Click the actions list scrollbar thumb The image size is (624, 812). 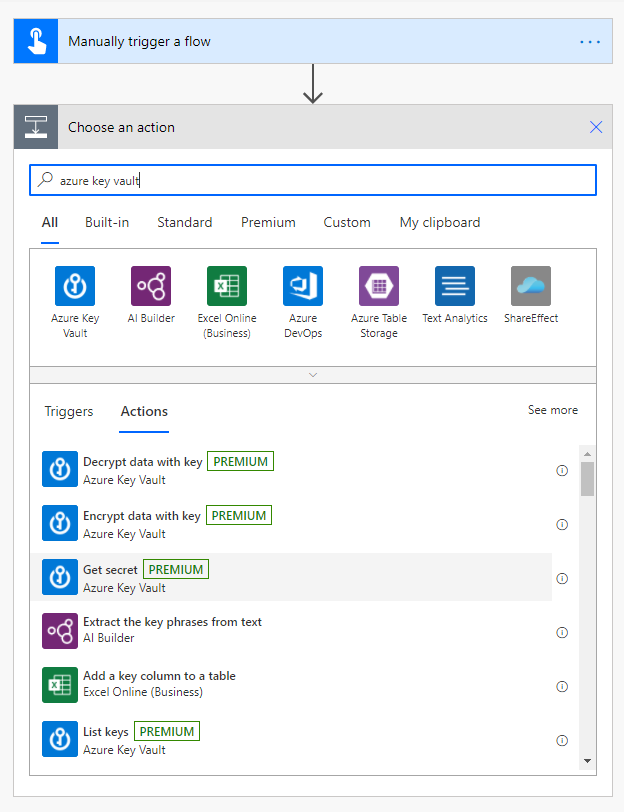click(x=587, y=479)
